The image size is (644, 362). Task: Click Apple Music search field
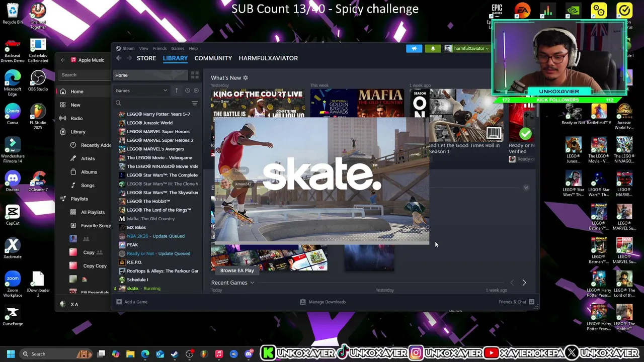[84, 75]
